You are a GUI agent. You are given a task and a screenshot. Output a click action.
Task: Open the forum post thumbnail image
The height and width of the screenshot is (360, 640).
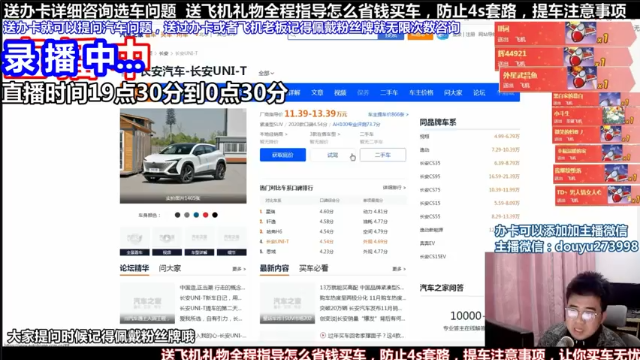(147, 303)
